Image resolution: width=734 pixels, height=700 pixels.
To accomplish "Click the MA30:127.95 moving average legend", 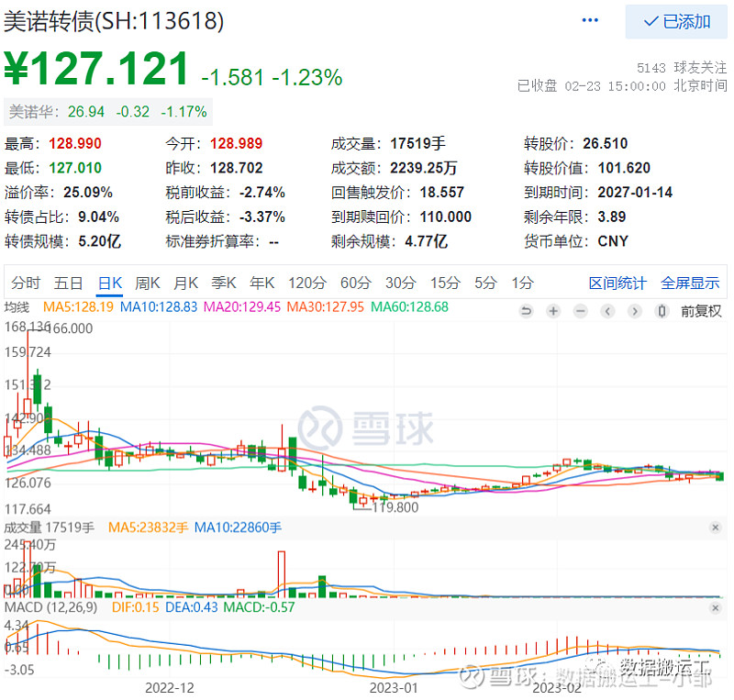I will (x=326, y=307).
